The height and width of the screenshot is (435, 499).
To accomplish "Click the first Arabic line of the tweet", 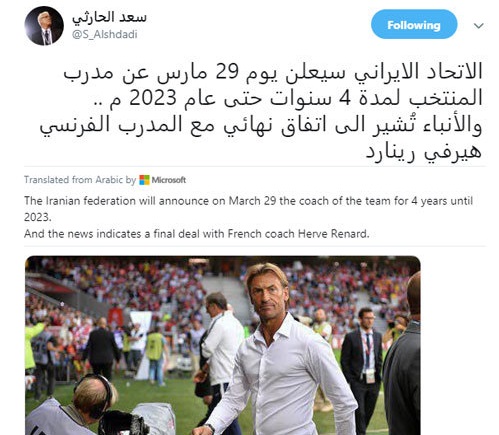I will (273, 72).
